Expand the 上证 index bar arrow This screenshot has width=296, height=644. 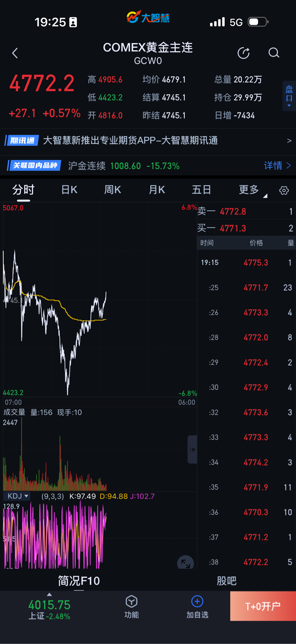tap(49, 594)
